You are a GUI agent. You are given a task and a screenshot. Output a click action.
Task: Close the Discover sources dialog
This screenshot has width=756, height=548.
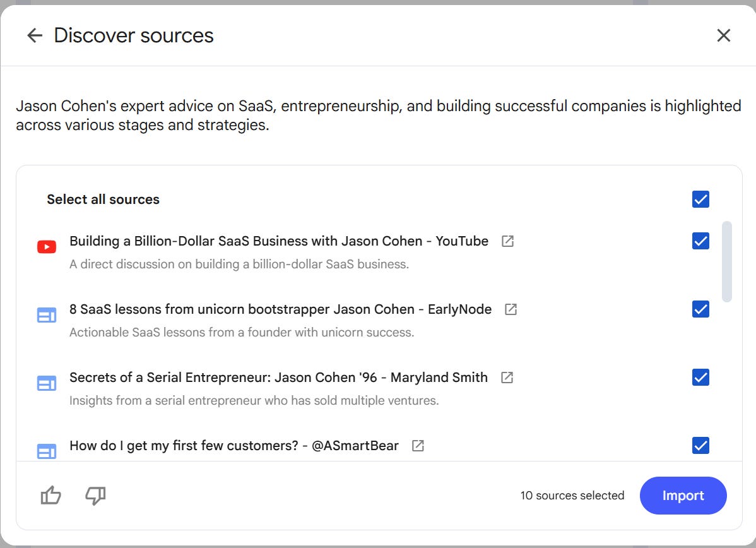(723, 35)
